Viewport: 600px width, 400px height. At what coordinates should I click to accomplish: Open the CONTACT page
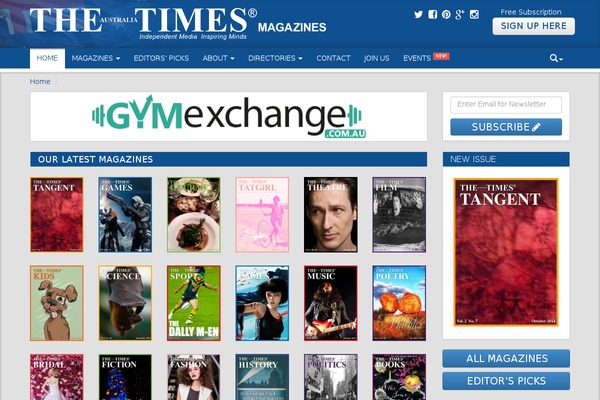pos(333,58)
